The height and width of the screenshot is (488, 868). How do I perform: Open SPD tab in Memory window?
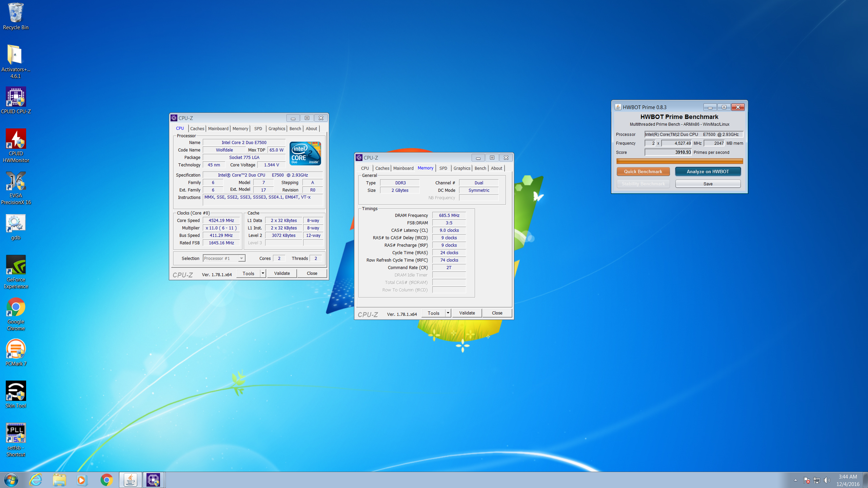(x=443, y=168)
